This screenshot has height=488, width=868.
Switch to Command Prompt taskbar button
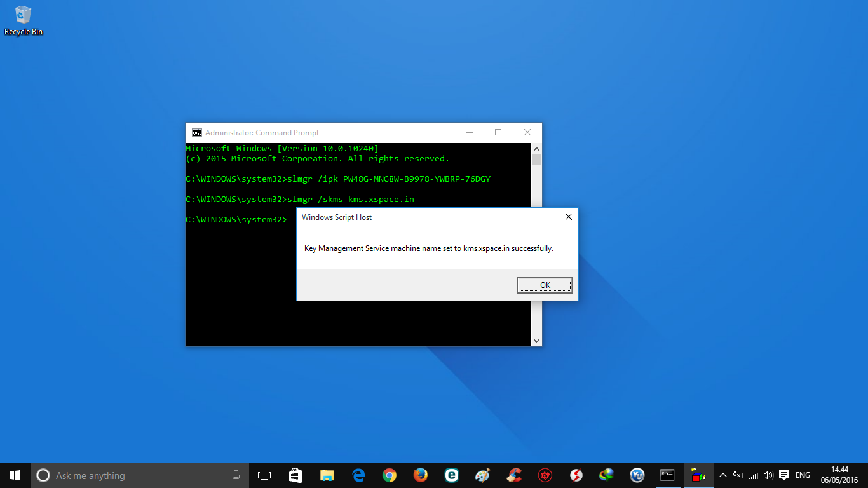(x=667, y=475)
